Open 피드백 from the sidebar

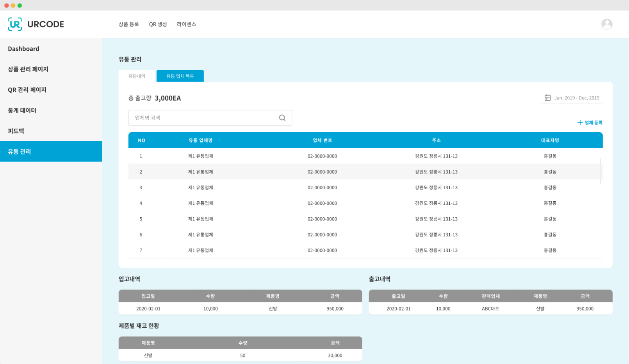[16, 131]
